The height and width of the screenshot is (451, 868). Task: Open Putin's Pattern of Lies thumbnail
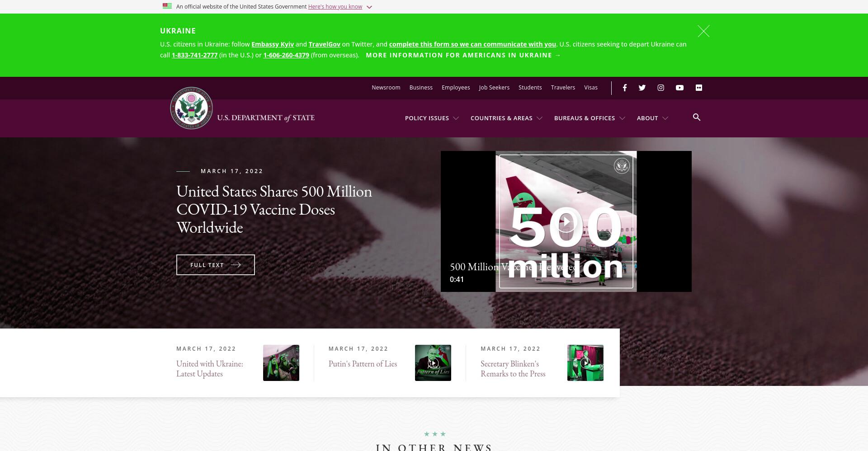433,363
